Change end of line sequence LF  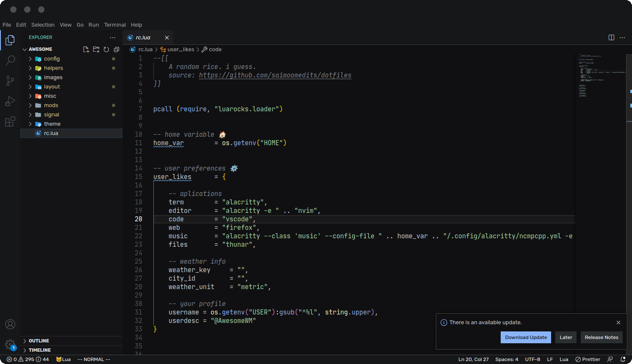click(x=550, y=359)
